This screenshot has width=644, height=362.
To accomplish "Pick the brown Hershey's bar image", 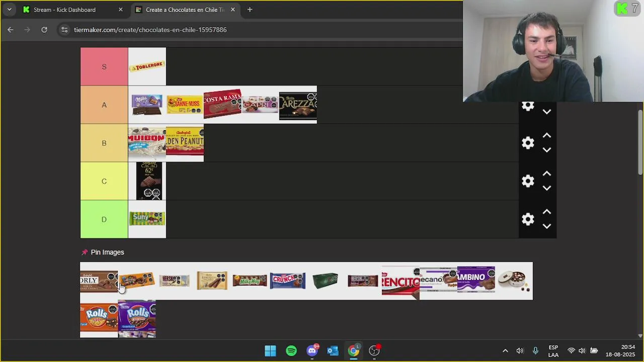I will (x=363, y=281).
